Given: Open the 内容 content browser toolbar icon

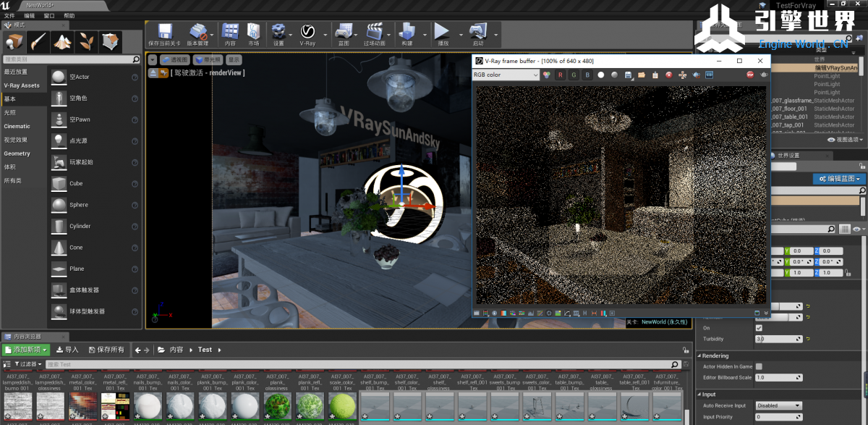Looking at the screenshot, I should 230,35.
